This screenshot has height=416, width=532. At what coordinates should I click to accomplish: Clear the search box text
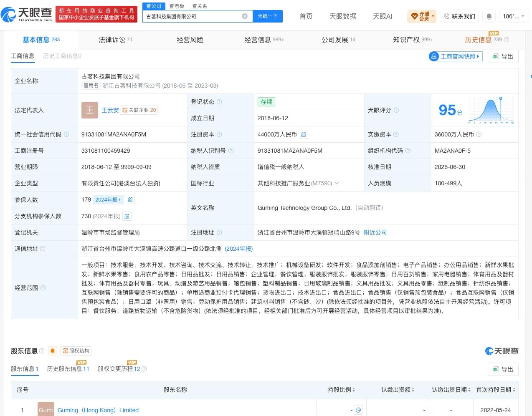(245, 16)
